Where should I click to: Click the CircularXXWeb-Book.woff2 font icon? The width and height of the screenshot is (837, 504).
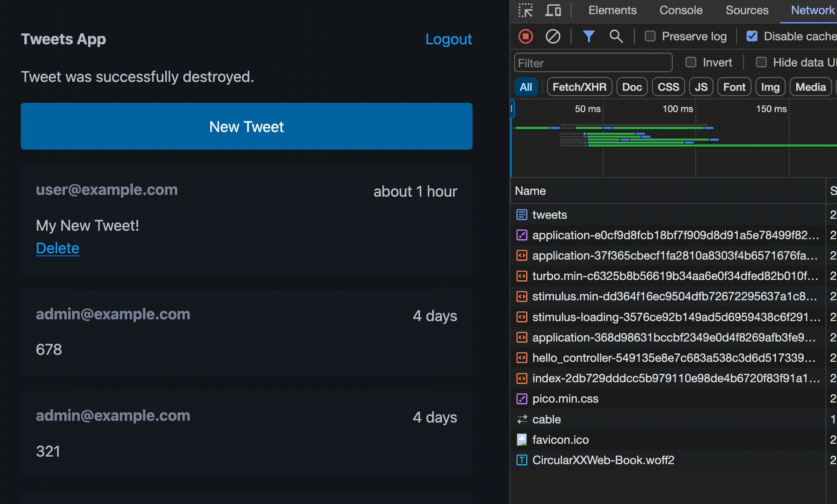[x=522, y=460]
